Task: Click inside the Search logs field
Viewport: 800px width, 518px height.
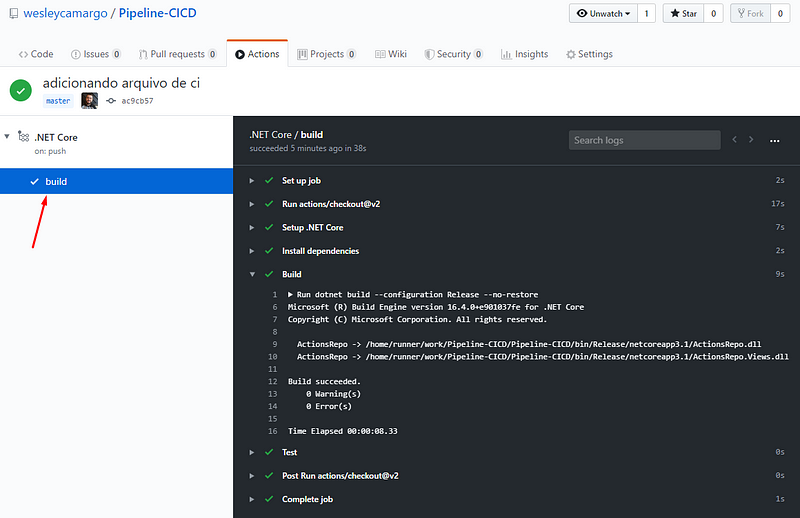Action: tap(644, 140)
